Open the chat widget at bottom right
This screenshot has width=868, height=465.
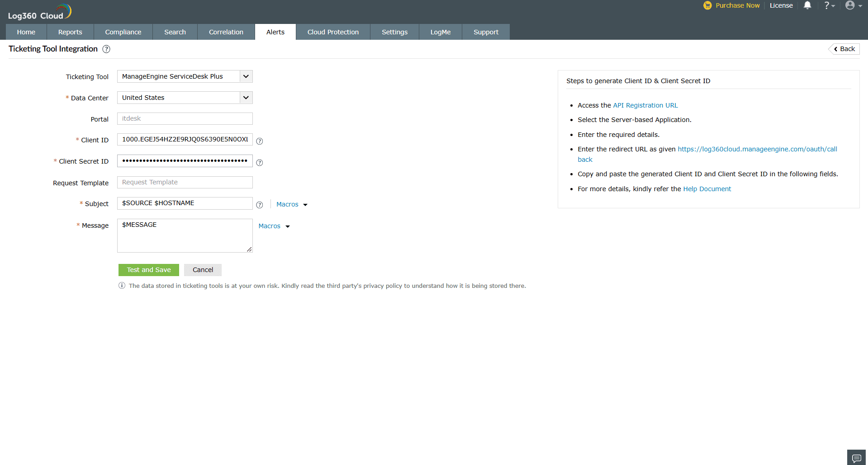(856, 457)
